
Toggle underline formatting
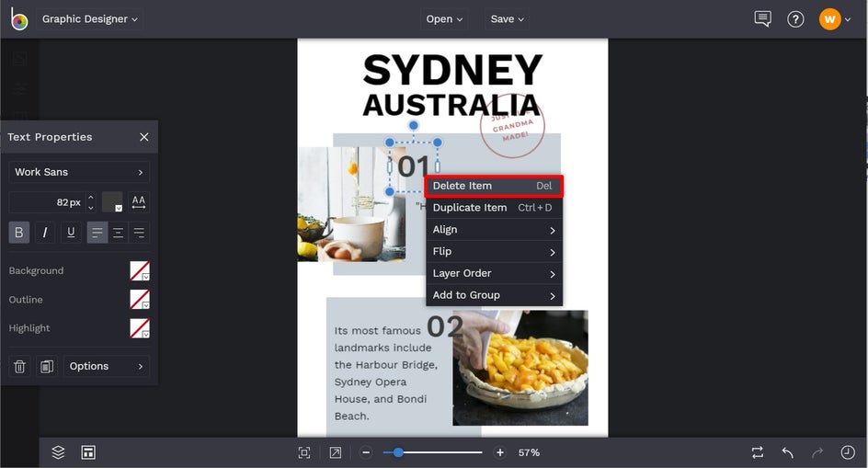click(x=71, y=233)
